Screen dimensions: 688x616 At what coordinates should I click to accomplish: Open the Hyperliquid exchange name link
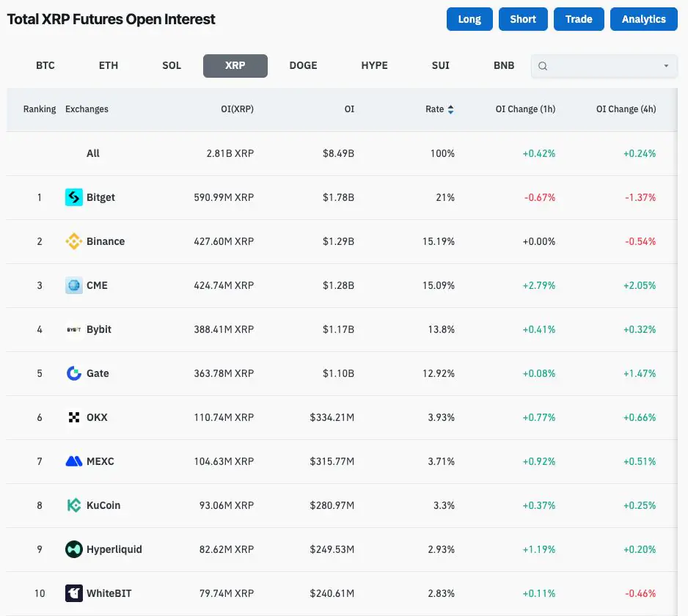[x=114, y=549]
